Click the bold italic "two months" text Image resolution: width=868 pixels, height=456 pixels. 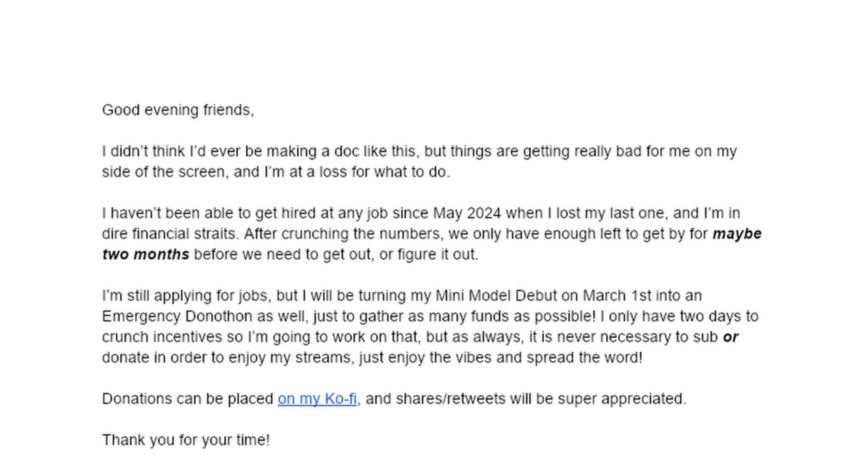click(146, 254)
